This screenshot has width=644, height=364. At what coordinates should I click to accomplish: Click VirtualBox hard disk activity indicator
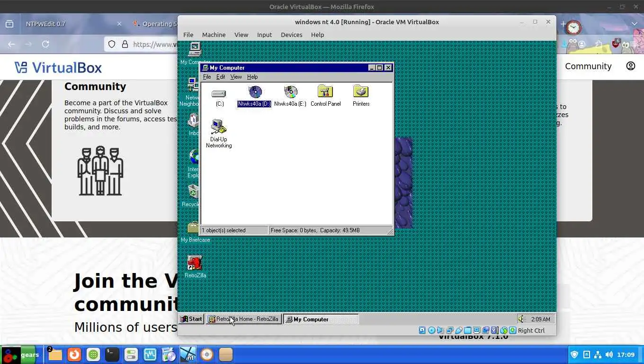[x=422, y=330]
